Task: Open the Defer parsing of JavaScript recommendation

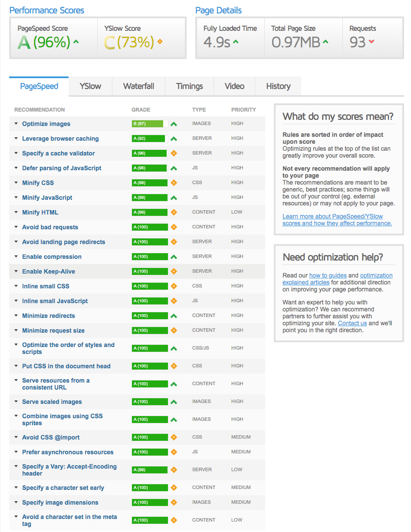Action: tap(62, 168)
